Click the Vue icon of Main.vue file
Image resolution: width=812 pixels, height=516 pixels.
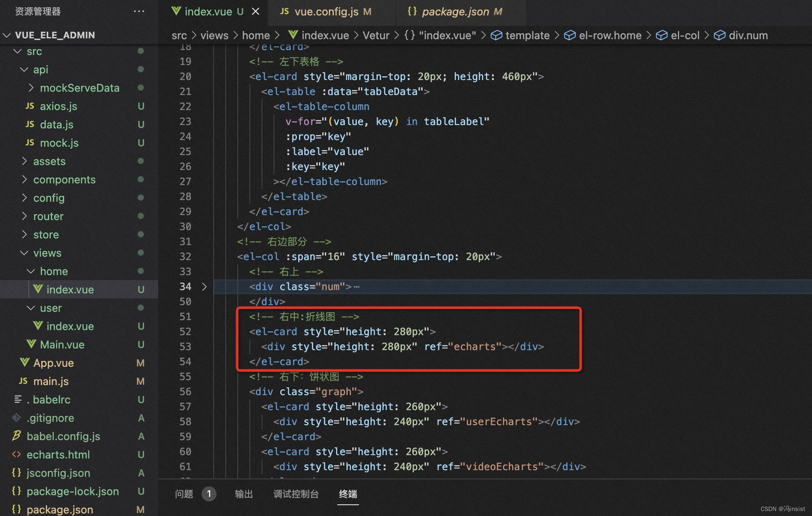(31, 344)
